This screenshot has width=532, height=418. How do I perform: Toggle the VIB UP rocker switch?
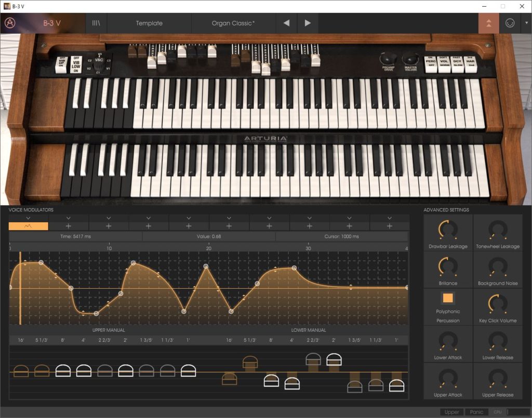(x=61, y=64)
